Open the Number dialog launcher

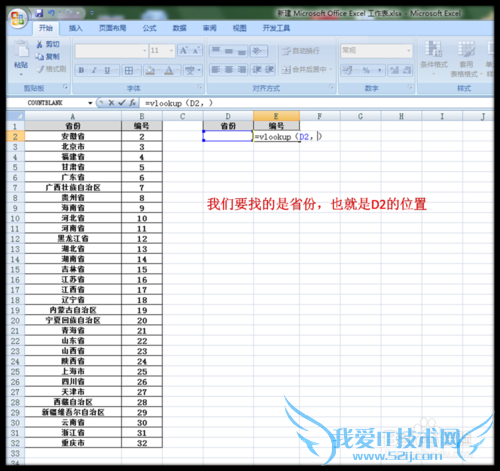point(410,87)
